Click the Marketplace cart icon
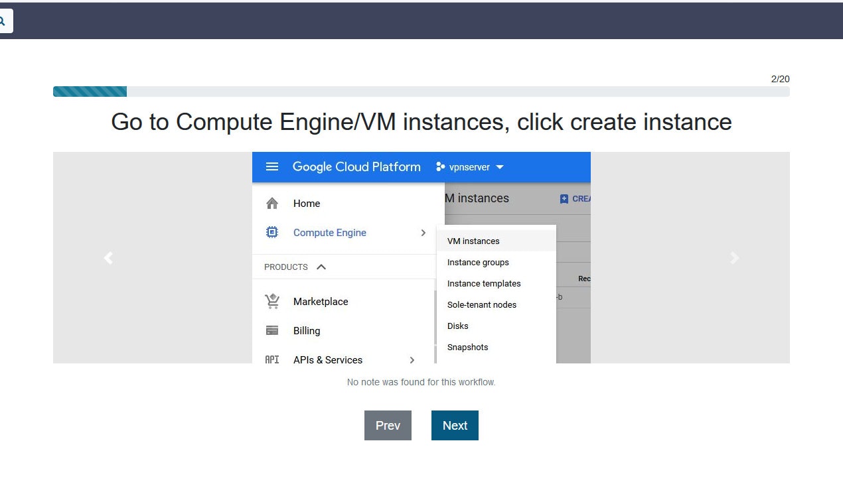Viewport: 843px width, 504px height. click(272, 302)
